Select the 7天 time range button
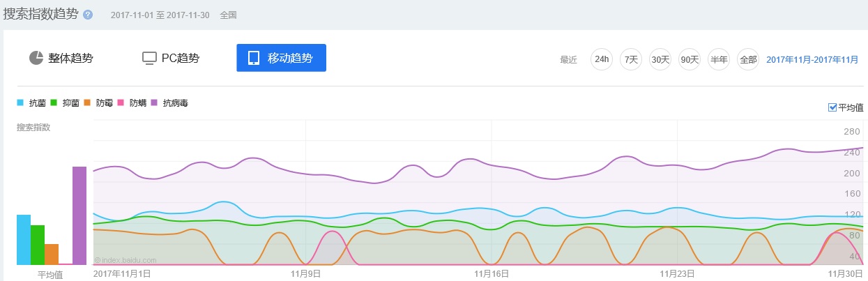The height and width of the screenshot is (281, 868). [x=631, y=59]
